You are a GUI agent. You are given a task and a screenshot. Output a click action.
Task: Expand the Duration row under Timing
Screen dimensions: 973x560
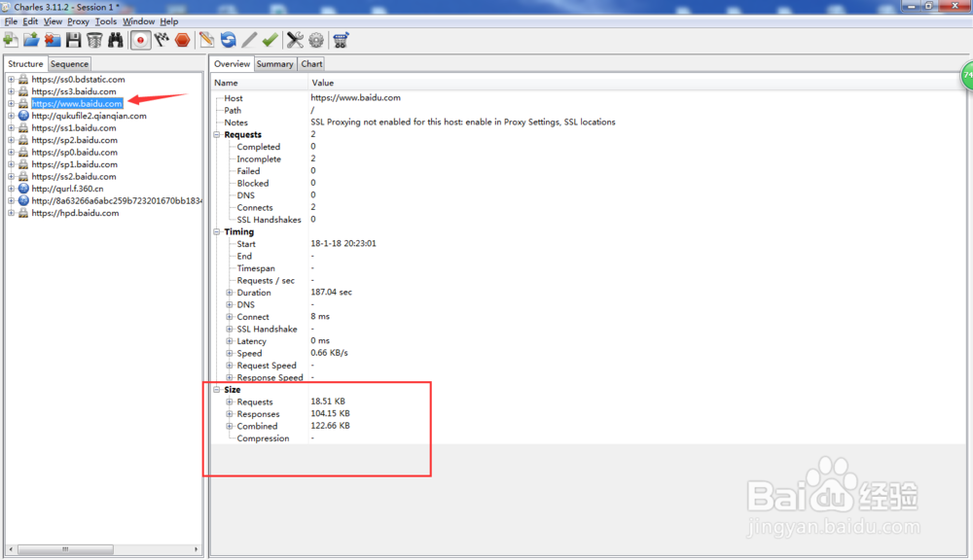pyautogui.click(x=230, y=293)
